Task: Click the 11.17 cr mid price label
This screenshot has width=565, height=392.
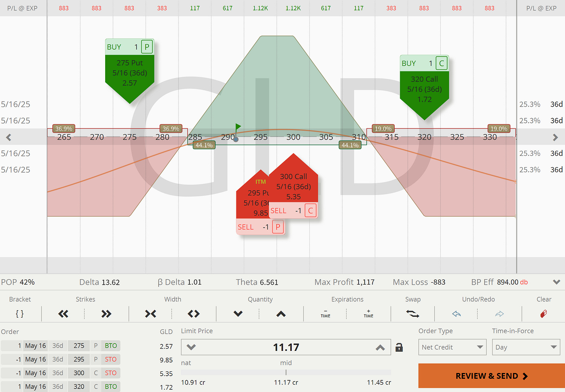Action: (286, 382)
